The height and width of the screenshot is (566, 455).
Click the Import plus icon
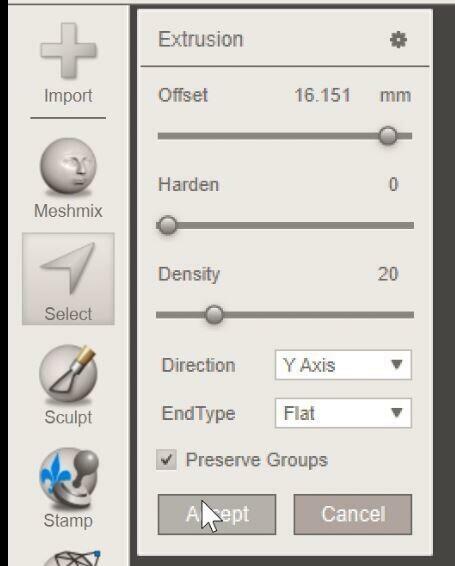[68, 51]
